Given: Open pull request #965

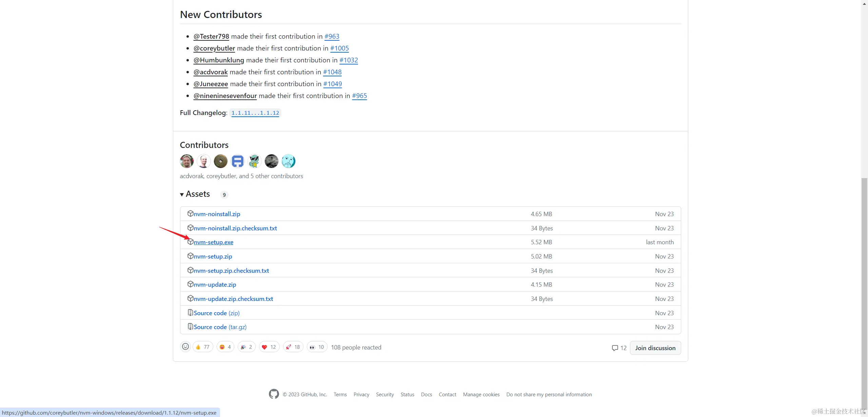Looking at the screenshot, I should click(x=359, y=96).
